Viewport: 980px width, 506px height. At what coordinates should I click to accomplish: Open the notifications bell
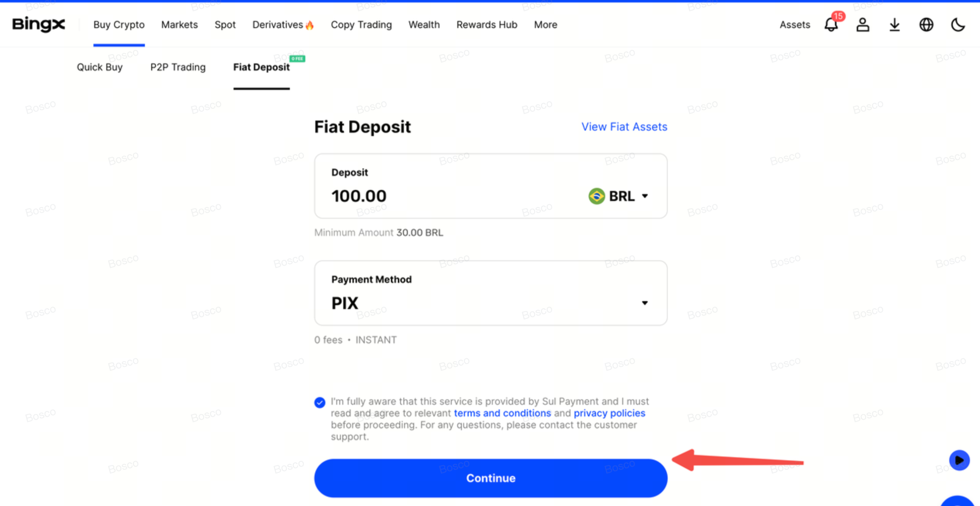point(831,25)
